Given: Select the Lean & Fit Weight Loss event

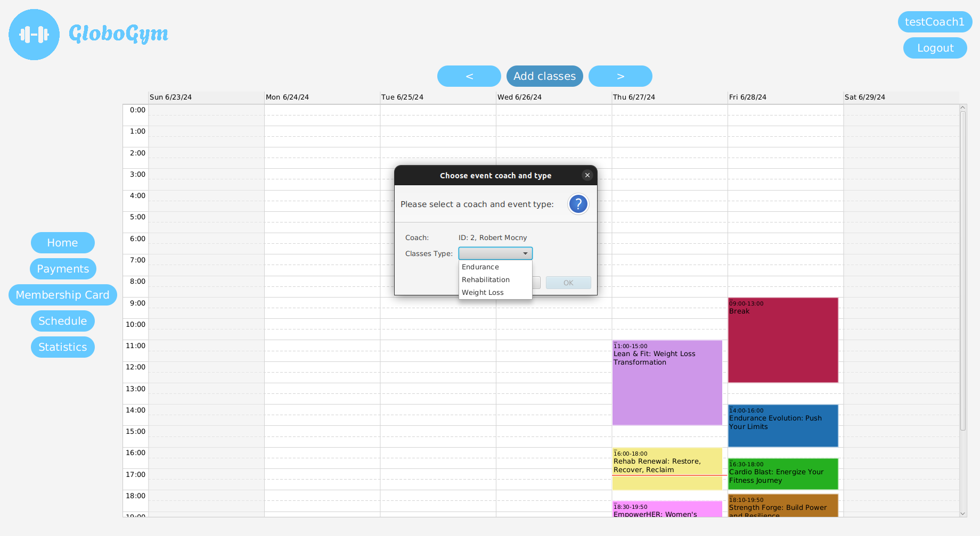Looking at the screenshot, I should click(x=667, y=383).
